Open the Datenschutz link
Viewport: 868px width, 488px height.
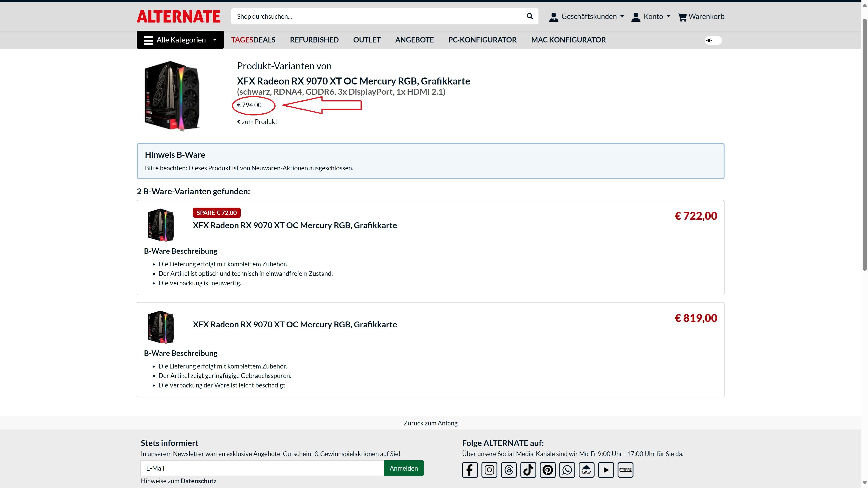198,481
